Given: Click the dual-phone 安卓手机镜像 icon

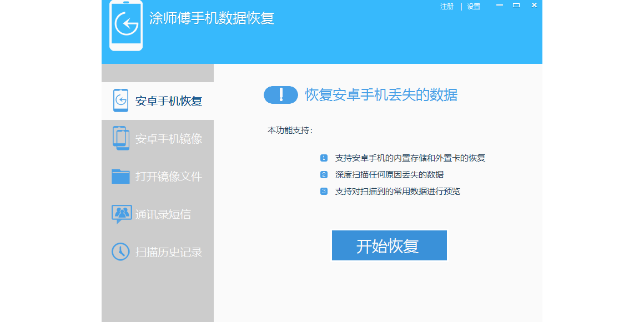Looking at the screenshot, I should (120, 138).
